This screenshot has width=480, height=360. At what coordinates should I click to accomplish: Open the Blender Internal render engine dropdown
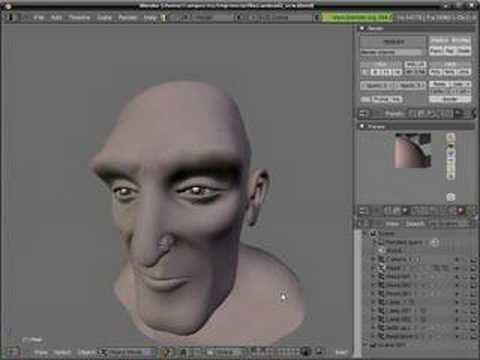(x=393, y=52)
